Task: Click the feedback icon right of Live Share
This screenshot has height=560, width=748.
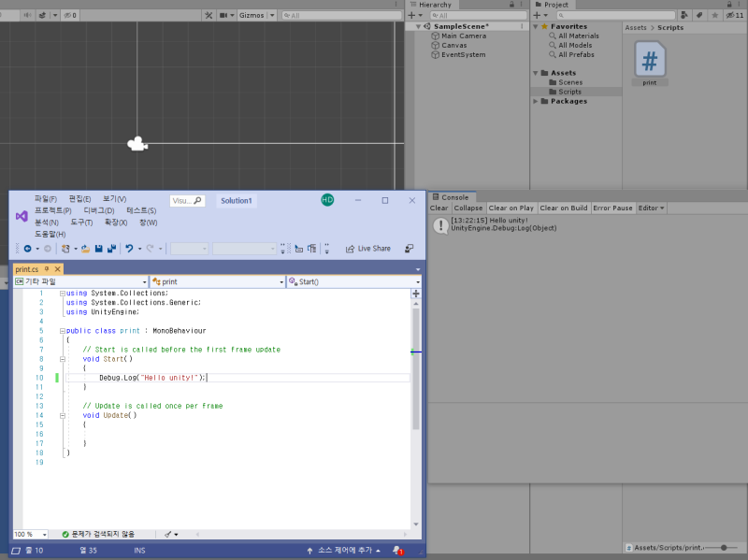Action: (x=409, y=249)
